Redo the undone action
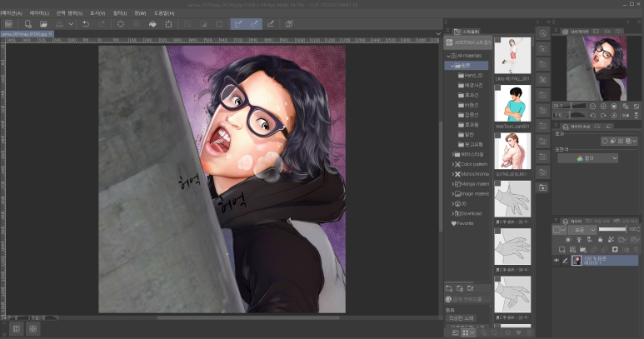Screen dimensions: 644x339 click(102, 24)
